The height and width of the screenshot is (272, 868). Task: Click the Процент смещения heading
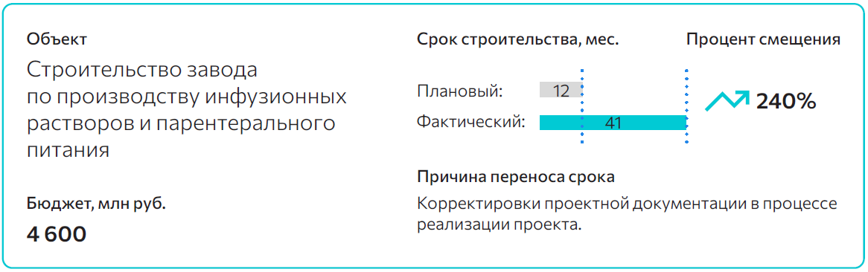(764, 40)
